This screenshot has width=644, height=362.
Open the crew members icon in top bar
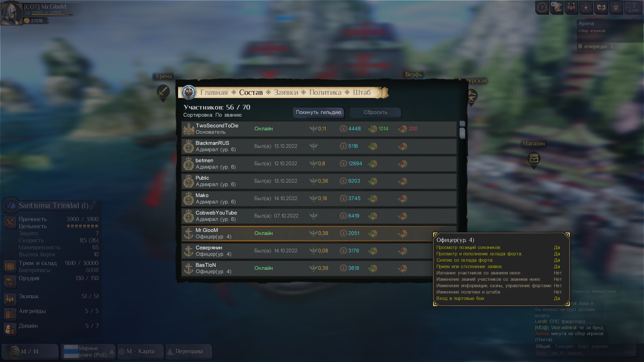(572, 8)
